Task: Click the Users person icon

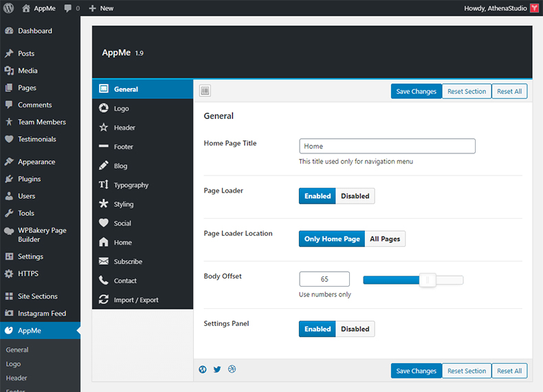Action: pos(9,196)
